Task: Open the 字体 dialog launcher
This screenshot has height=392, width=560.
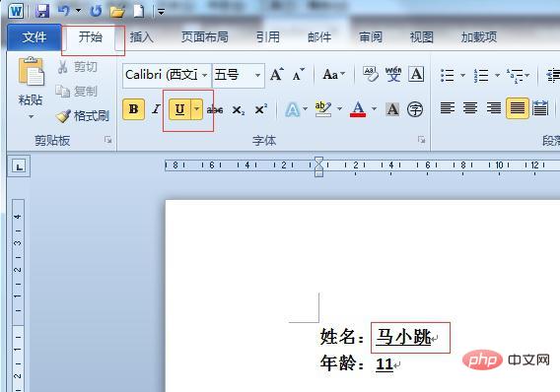Action: (x=421, y=140)
